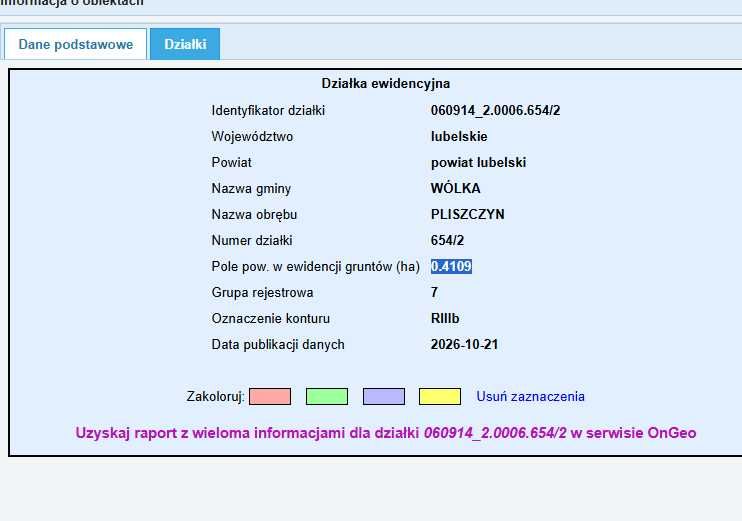
Task: Pick the purple Zakoloruj color swatch
Action: tap(384, 397)
